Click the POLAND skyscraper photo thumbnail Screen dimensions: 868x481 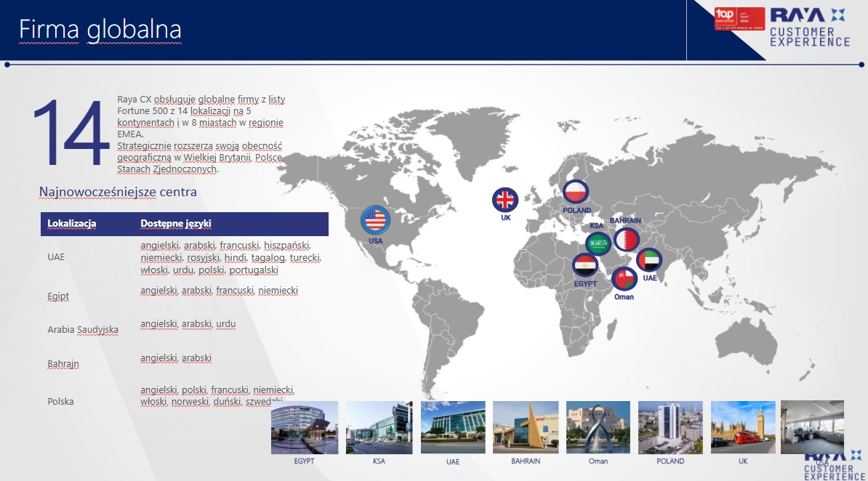click(670, 427)
